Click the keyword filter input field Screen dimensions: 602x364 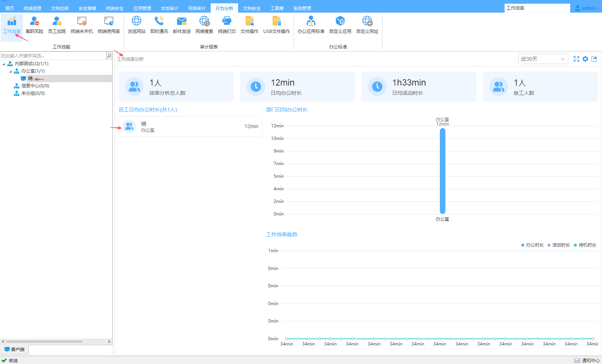[x=53, y=56]
